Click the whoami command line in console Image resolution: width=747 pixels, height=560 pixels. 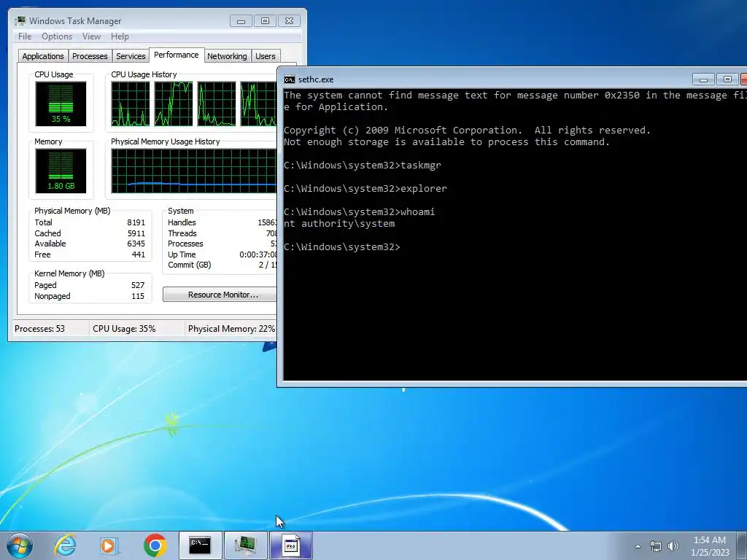coord(359,212)
